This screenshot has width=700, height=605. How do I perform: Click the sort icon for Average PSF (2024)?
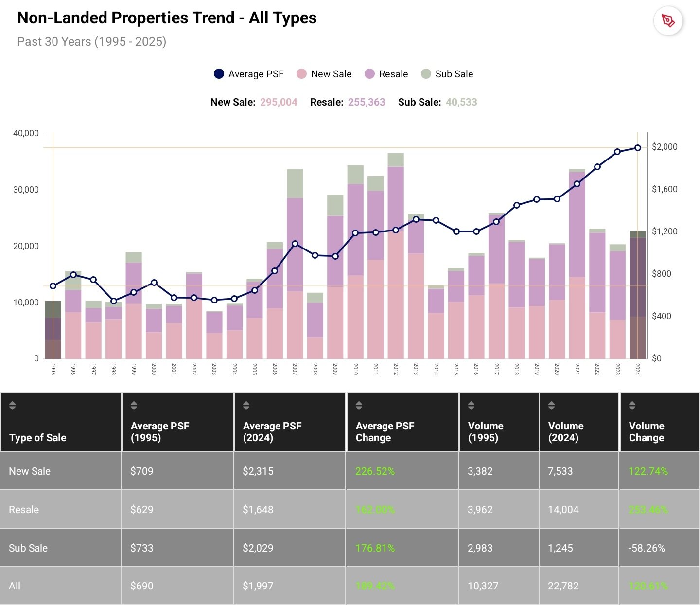coord(246,404)
